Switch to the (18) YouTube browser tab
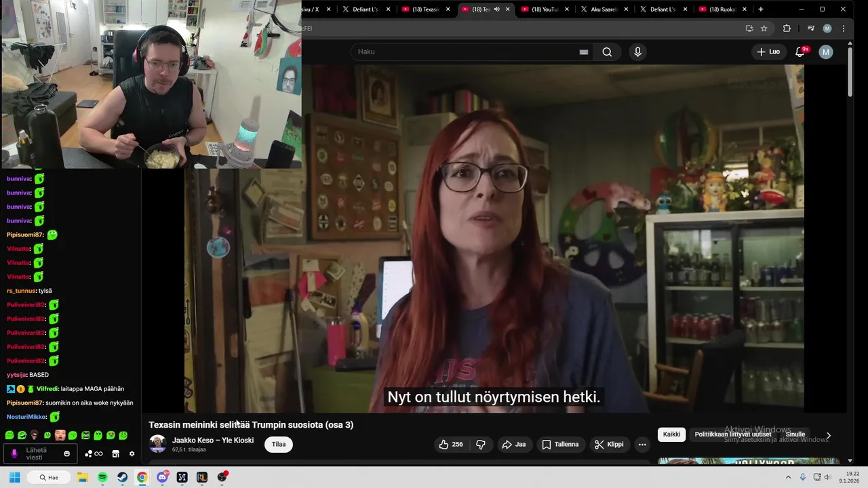This screenshot has height=488, width=868. [x=545, y=9]
